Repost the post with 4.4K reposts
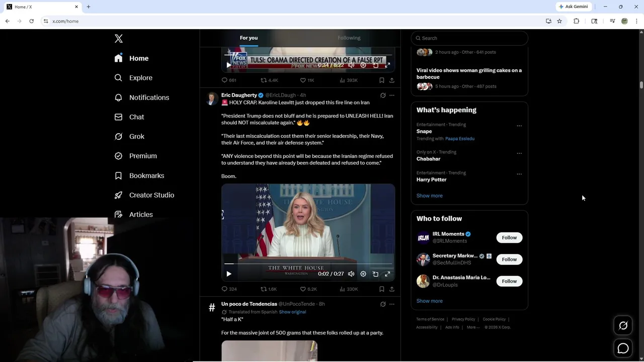Viewport: 644px width, 362px height. coord(269,80)
